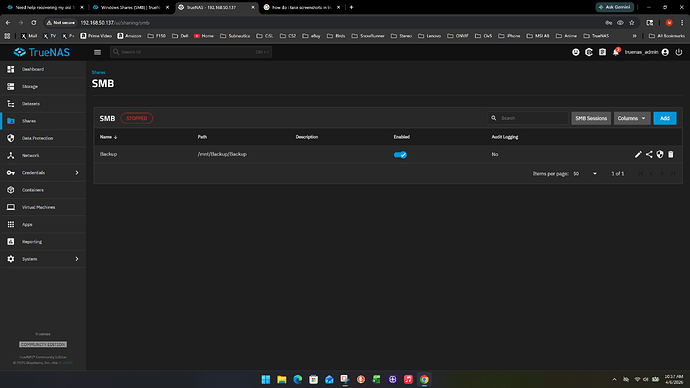Image resolution: width=690 pixels, height=388 pixels.
Task: Sort table by Name column header
Action: [x=108, y=137]
